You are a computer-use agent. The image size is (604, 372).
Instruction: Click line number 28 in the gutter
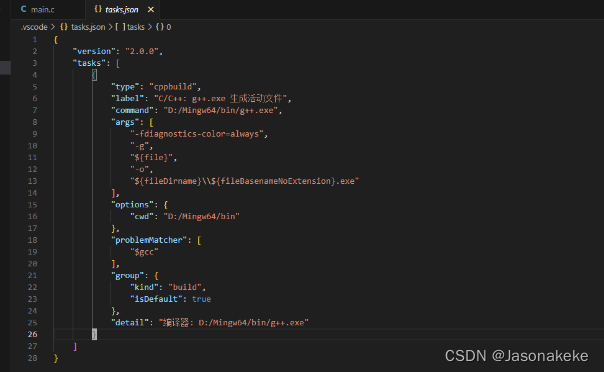33,358
